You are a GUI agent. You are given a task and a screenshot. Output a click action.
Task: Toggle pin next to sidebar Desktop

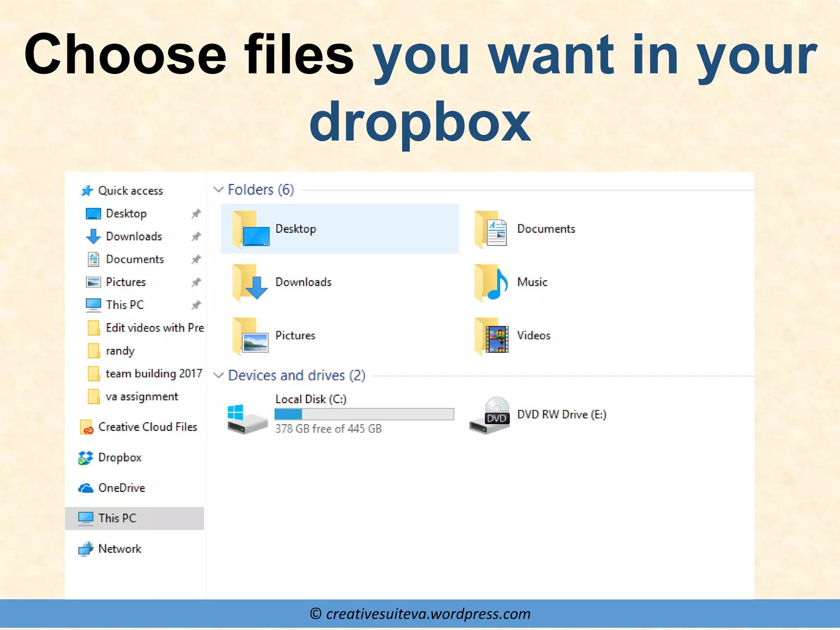[196, 214]
